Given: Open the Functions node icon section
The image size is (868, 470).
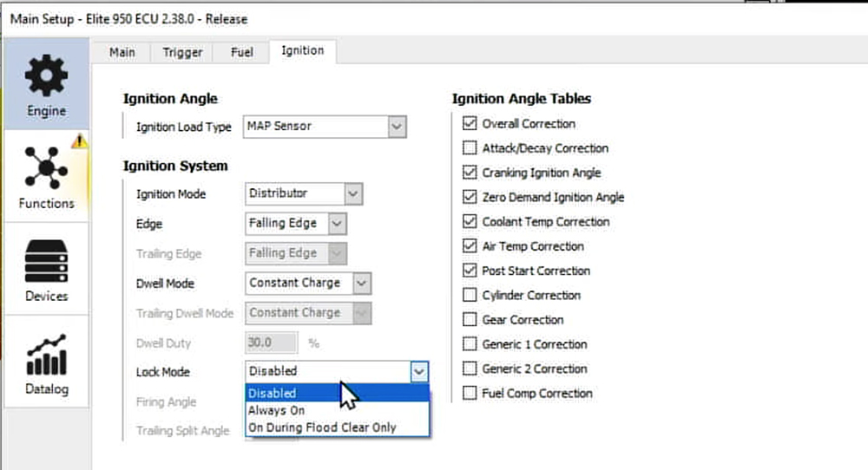Looking at the screenshot, I should tap(47, 177).
